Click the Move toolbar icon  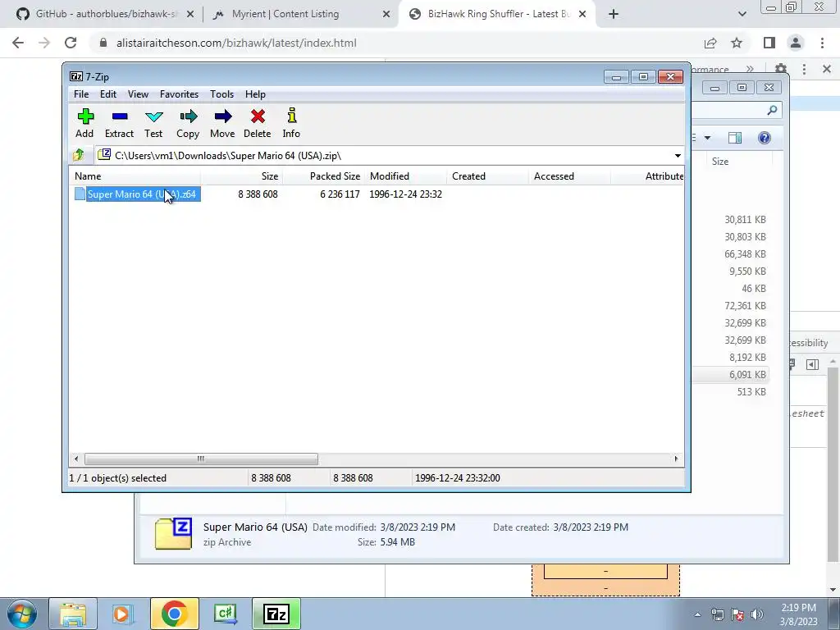pos(222,123)
